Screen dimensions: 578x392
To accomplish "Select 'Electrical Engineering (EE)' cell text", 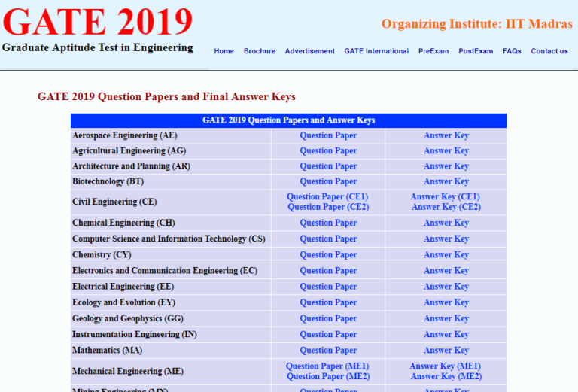I will (x=123, y=287).
